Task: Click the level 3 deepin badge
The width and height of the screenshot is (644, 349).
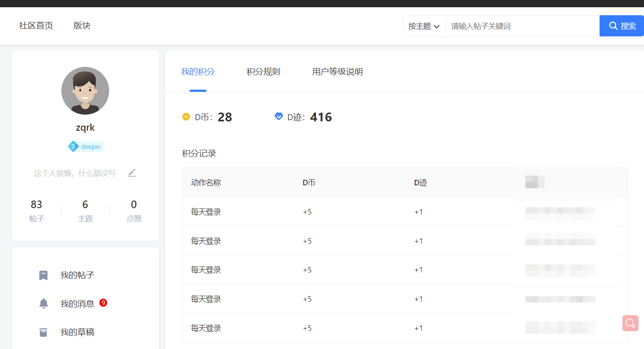Action: [85, 146]
